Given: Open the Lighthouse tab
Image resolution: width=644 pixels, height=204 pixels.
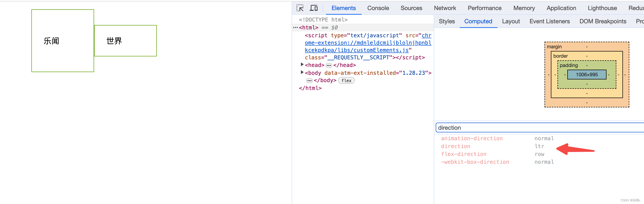Looking at the screenshot, I should tap(602, 8).
